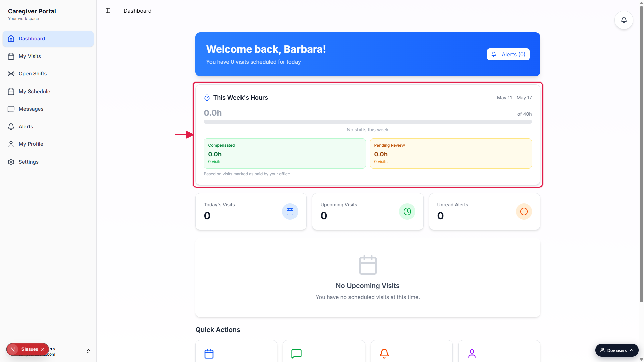Click the Open Shifts broadcast icon
The width and height of the screenshot is (644, 362).
[x=11, y=74]
